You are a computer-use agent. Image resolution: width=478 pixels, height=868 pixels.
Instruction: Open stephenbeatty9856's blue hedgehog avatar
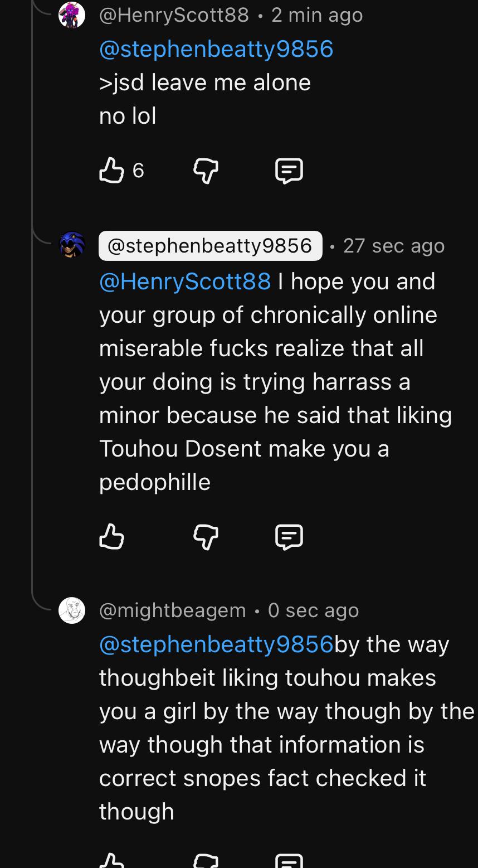72,245
